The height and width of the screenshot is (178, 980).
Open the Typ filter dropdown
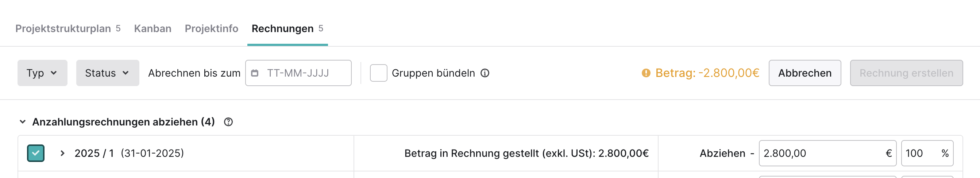pos(42,73)
